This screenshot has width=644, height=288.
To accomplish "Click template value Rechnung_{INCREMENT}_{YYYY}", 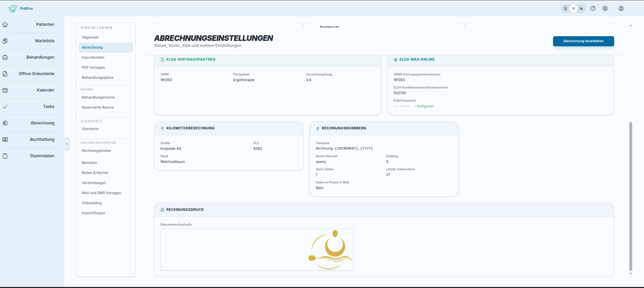I will [344, 149].
